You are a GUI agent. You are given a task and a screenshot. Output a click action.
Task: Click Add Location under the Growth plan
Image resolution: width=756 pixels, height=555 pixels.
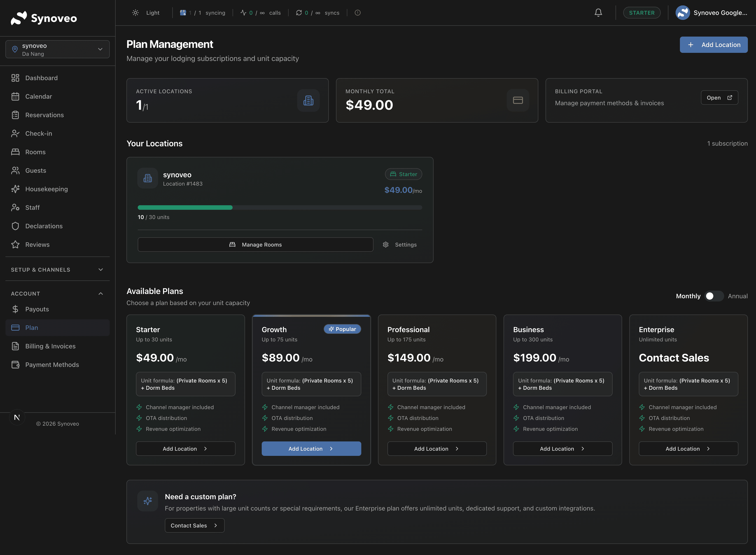[x=311, y=448]
